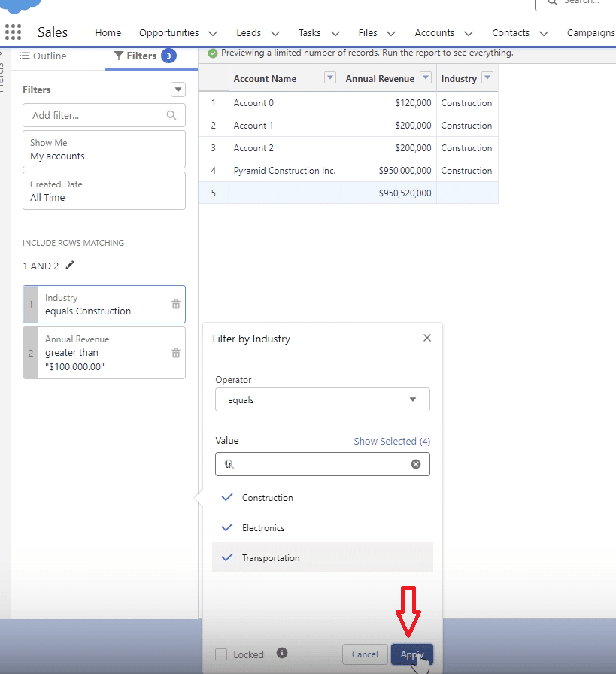The image size is (616, 674).
Task: Open the Annual Revenue greater than filter
Action: pyautogui.click(x=104, y=353)
